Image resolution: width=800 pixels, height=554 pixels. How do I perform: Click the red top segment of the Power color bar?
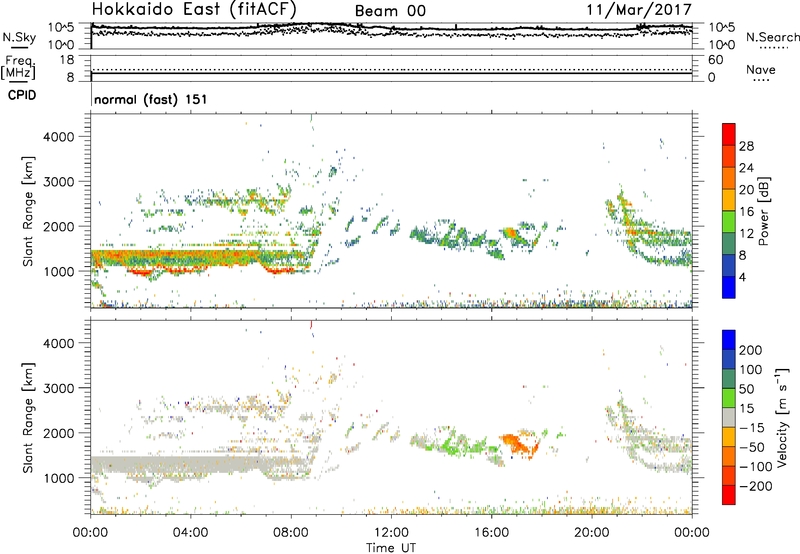(x=729, y=134)
